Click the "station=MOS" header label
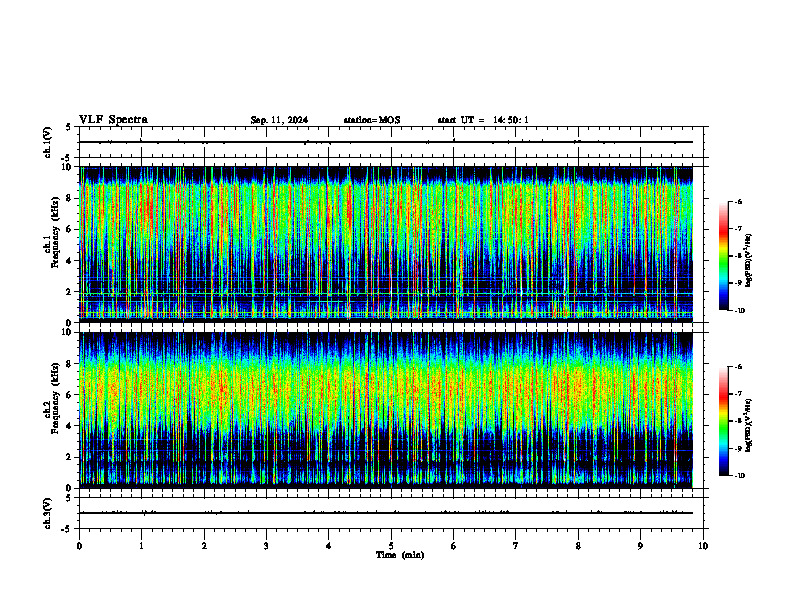This screenshot has width=792, height=612. pyautogui.click(x=372, y=120)
